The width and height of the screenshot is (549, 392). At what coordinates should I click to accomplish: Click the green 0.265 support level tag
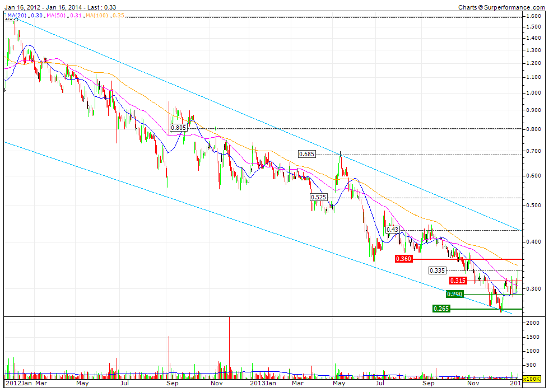point(441,309)
